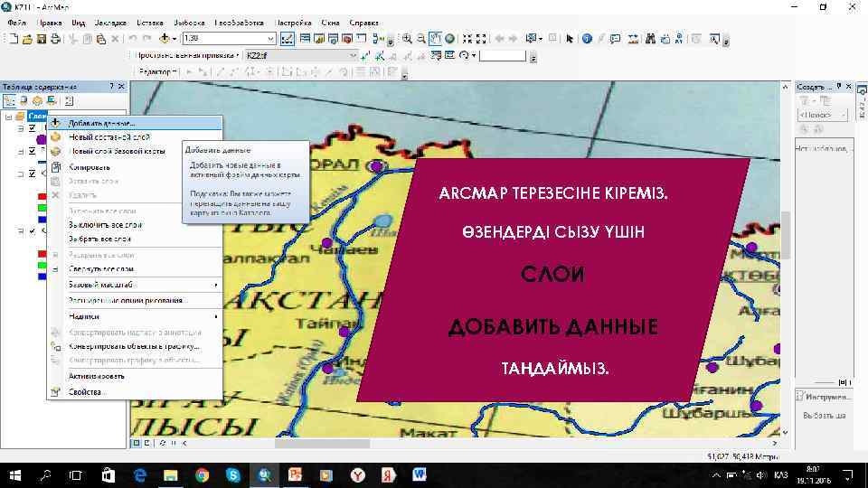Choose Копировать in the context menu
This screenshot has height=488, width=868.
pos(135,167)
